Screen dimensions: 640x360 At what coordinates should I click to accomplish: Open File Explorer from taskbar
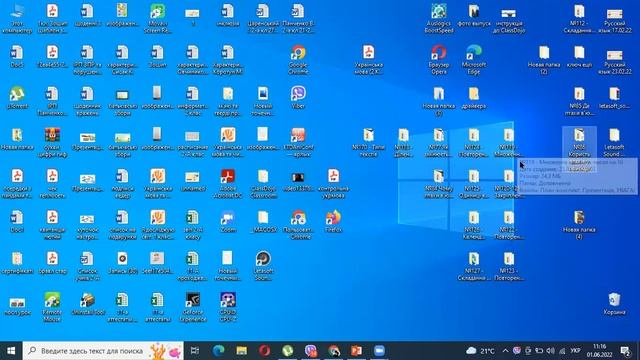[x=242, y=351]
